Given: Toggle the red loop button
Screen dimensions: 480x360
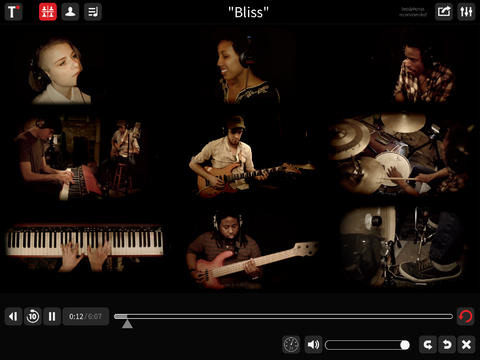Looking at the screenshot, I should pyautogui.click(x=466, y=316).
